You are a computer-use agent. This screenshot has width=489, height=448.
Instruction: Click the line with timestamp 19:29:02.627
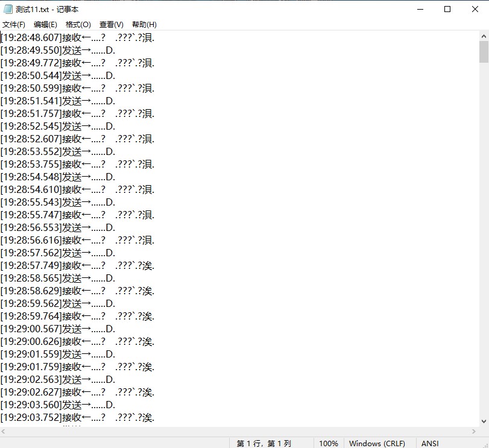pyautogui.click(x=77, y=392)
